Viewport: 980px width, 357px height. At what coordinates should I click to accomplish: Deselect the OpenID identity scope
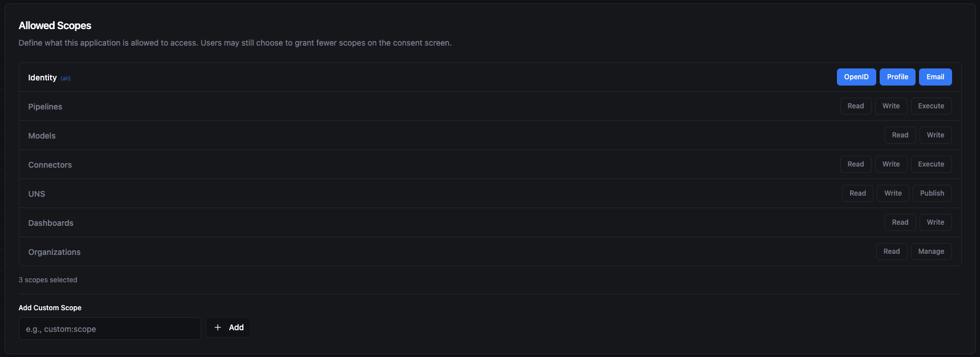pos(856,77)
